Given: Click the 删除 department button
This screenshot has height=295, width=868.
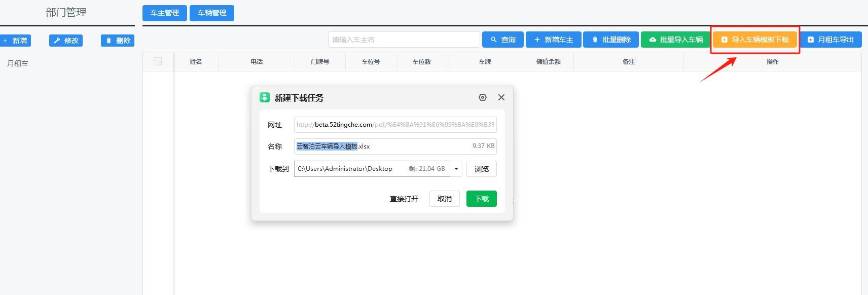Looking at the screenshot, I should 118,41.
